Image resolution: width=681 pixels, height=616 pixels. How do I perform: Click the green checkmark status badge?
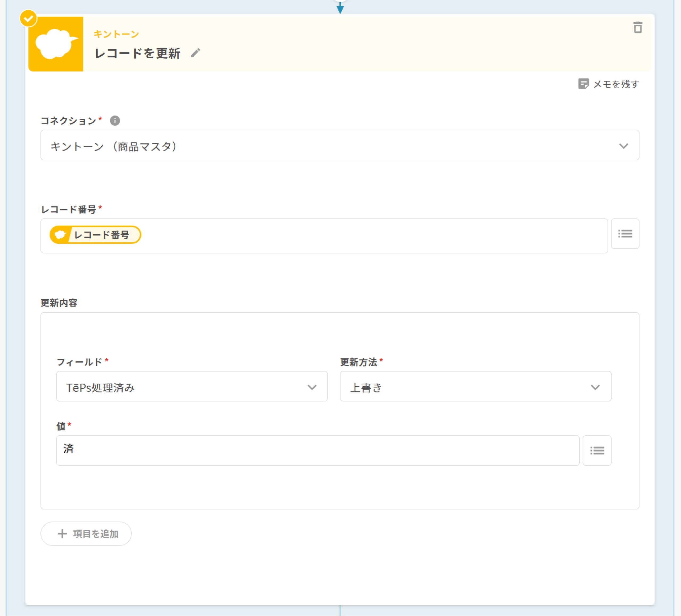tap(28, 18)
